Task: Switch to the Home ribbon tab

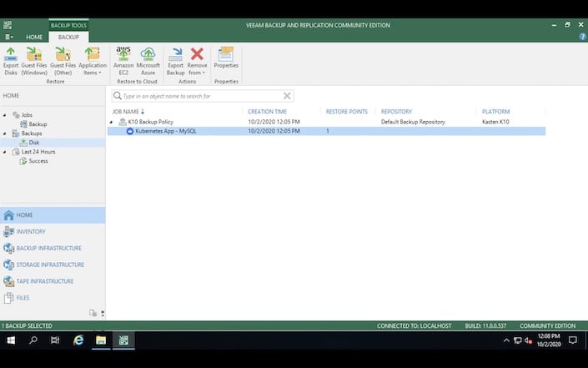Action: coord(34,38)
